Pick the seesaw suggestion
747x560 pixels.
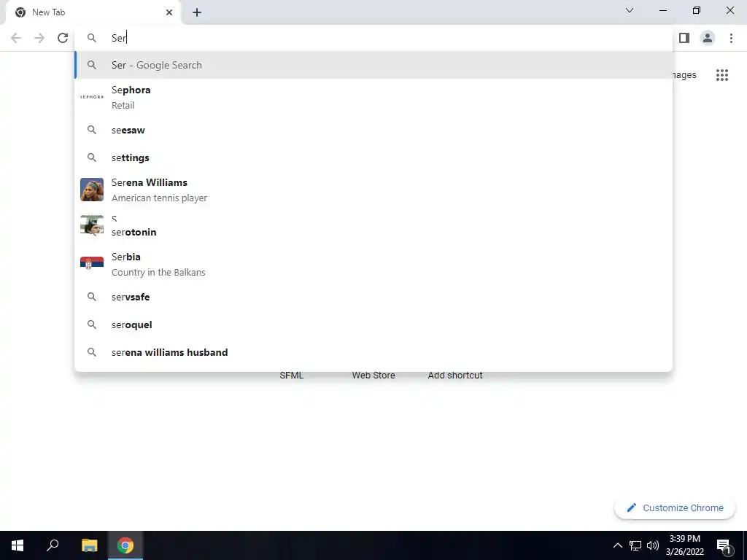click(373, 130)
